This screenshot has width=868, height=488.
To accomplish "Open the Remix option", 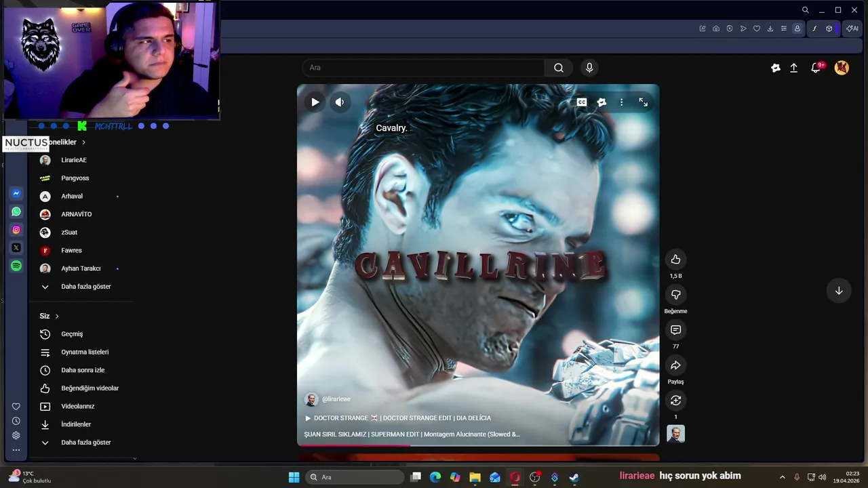I will pyautogui.click(x=675, y=401).
